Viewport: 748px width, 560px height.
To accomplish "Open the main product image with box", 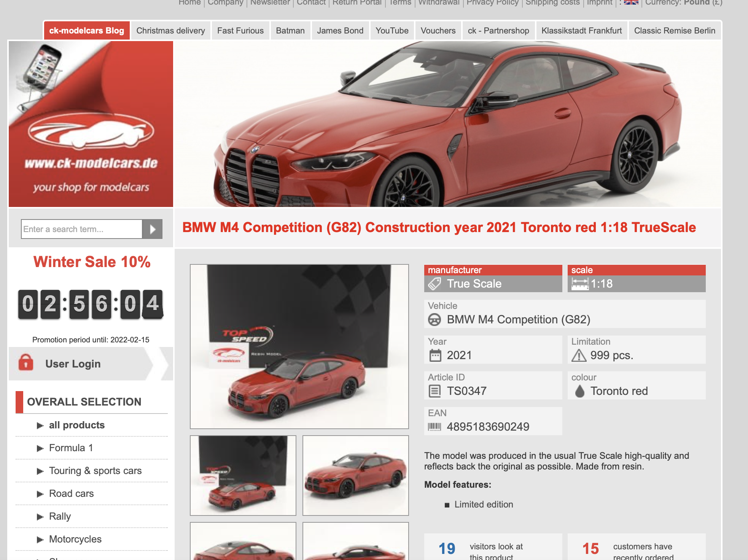I will pos(299,347).
